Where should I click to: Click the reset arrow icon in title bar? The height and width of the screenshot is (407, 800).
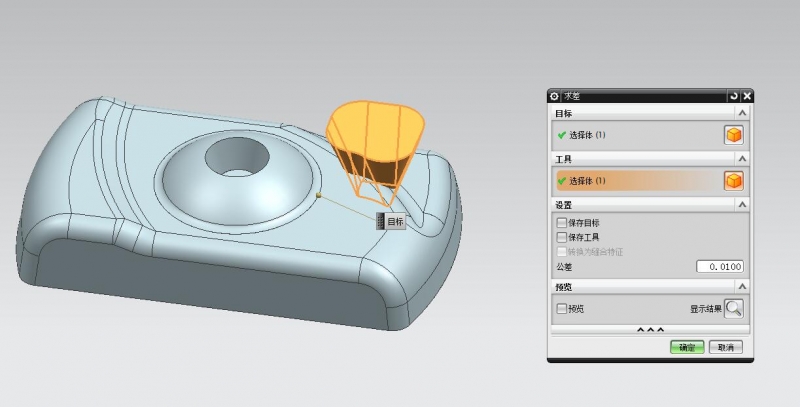[x=733, y=96]
